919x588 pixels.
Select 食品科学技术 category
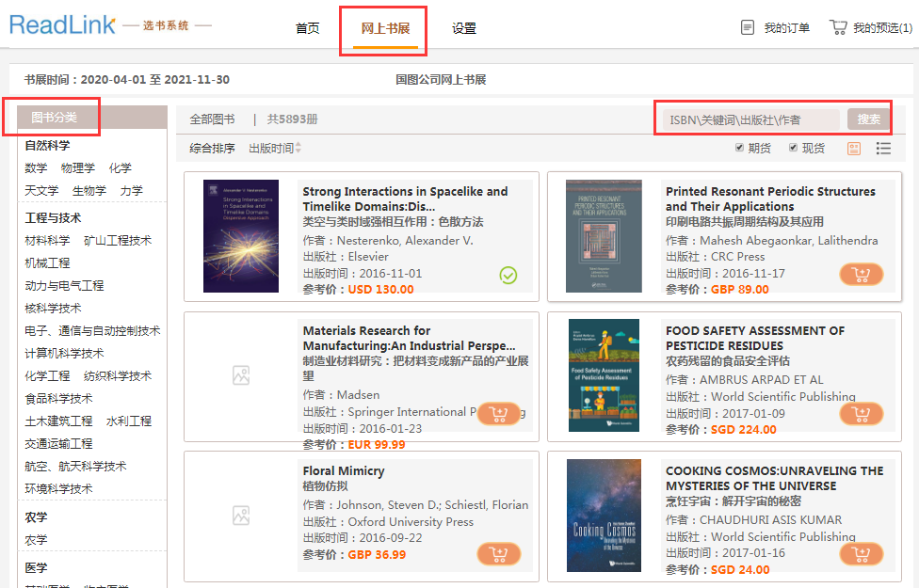point(58,399)
